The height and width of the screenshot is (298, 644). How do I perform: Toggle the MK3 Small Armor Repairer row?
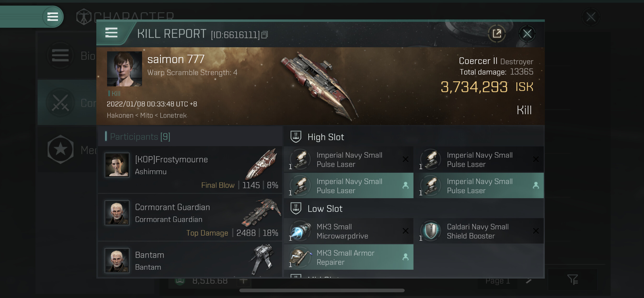[349, 257]
